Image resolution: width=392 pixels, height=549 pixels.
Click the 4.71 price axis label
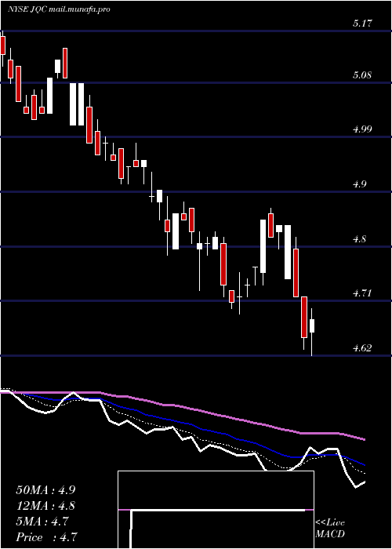(x=362, y=293)
